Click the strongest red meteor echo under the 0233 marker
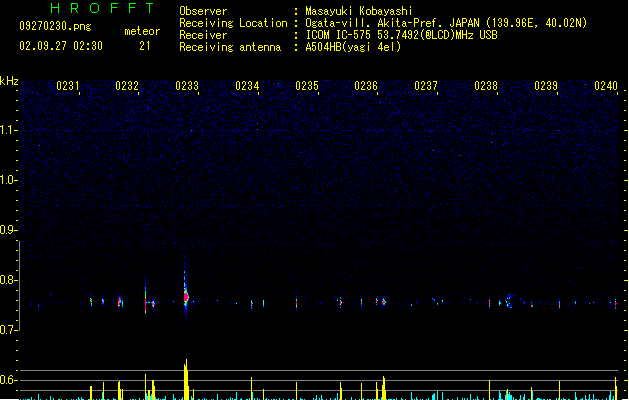 click(x=186, y=297)
